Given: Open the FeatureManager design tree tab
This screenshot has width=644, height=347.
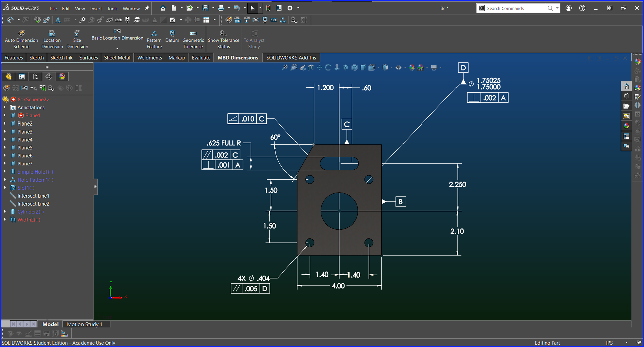Looking at the screenshot, I should [x=9, y=77].
